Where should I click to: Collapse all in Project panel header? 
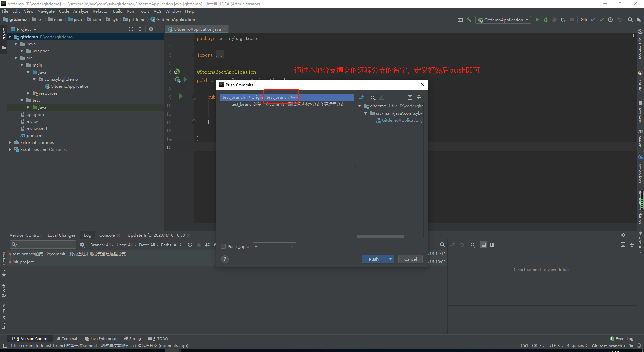coord(140,29)
